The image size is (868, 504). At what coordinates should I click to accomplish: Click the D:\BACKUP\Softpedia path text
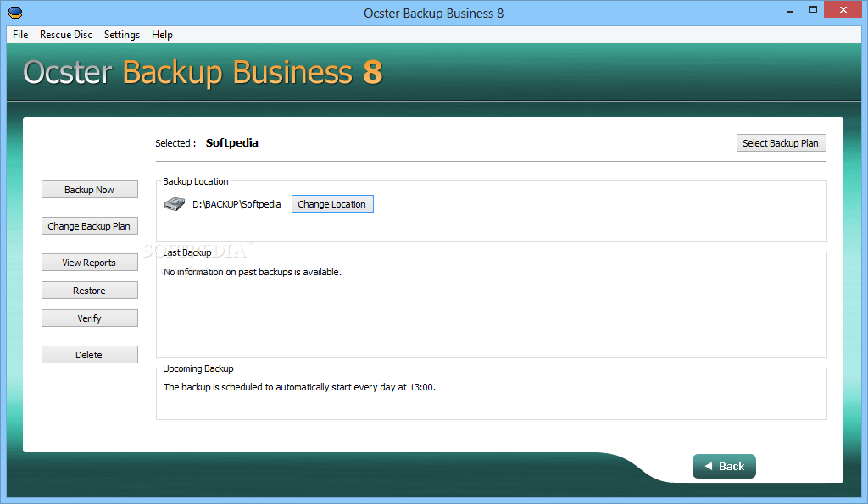[236, 204]
